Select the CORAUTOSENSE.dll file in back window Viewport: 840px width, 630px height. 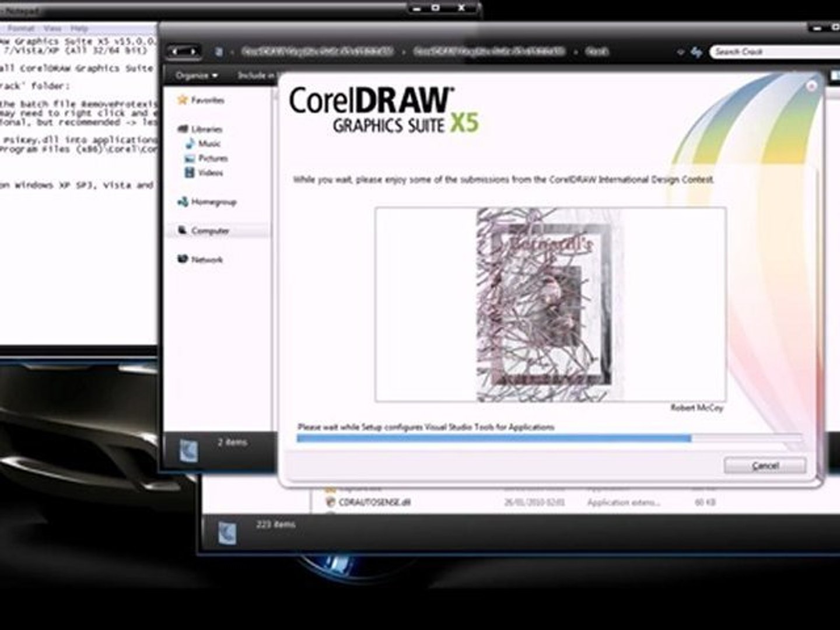pyautogui.click(x=374, y=502)
